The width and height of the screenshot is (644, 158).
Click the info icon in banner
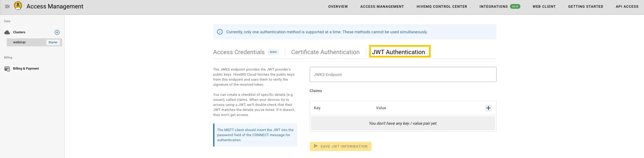220,32
